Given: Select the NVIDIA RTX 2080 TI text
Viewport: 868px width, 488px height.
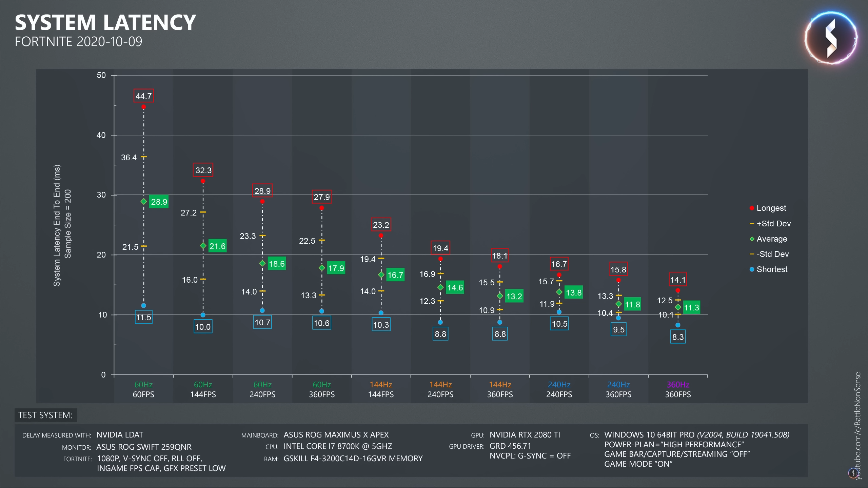Looking at the screenshot, I should 525,435.
